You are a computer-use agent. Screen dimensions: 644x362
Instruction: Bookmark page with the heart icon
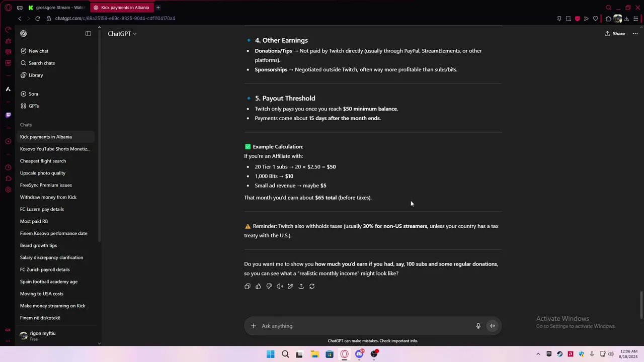(595, 19)
